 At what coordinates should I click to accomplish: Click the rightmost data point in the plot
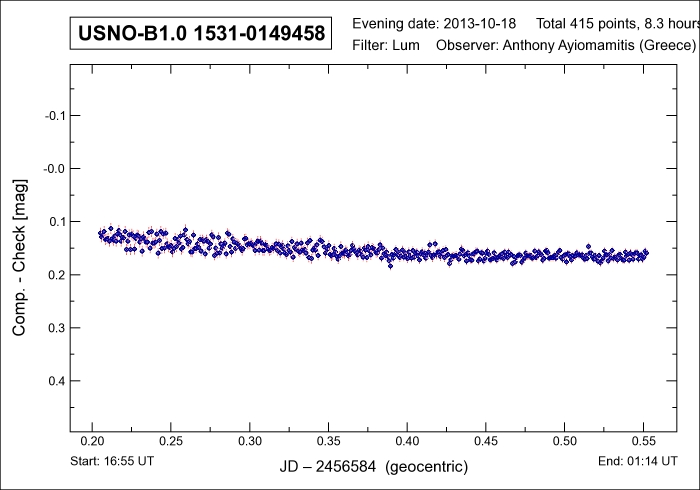pos(646,252)
